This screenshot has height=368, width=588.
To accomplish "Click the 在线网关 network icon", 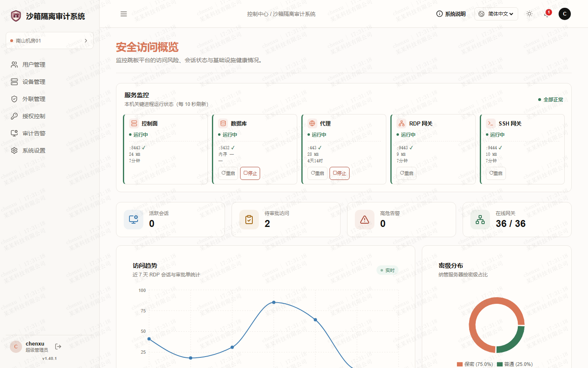I will click(x=480, y=220).
